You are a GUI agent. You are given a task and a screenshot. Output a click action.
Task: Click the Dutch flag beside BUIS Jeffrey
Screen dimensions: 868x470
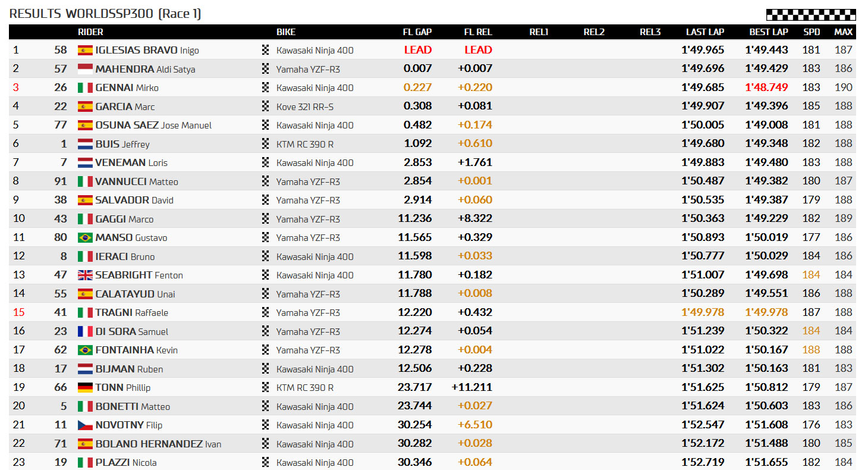pyautogui.click(x=85, y=144)
